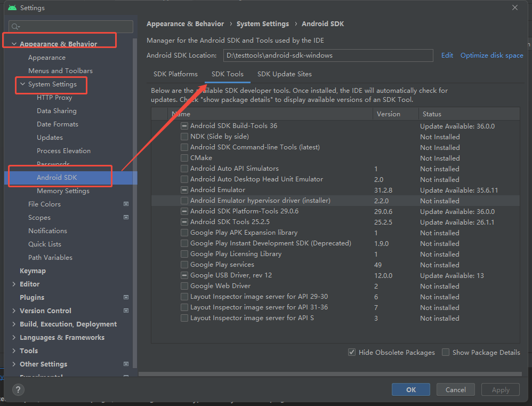Toggle Android SDK Platform-Tools 29.0.6 checkbox
Viewport: 532px width, 406px height.
pos(184,211)
